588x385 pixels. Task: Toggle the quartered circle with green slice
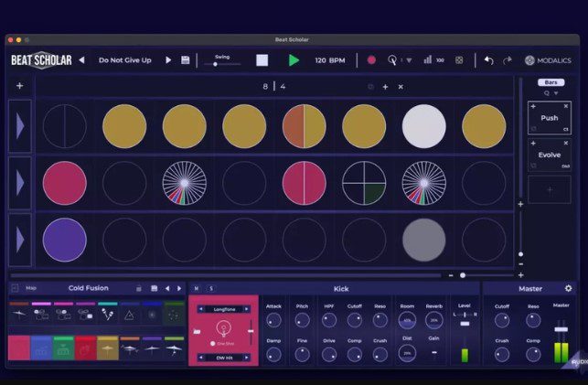point(364,183)
